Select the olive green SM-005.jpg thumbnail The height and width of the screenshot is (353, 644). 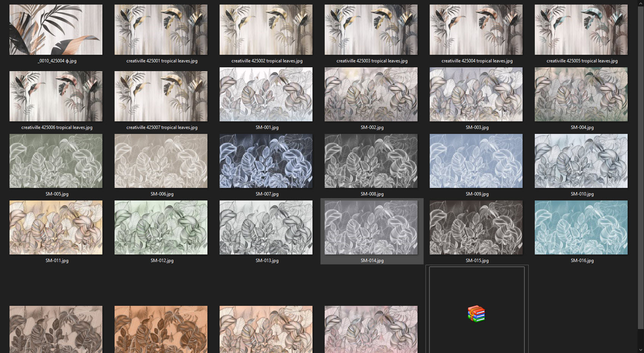[x=56, y=161]
